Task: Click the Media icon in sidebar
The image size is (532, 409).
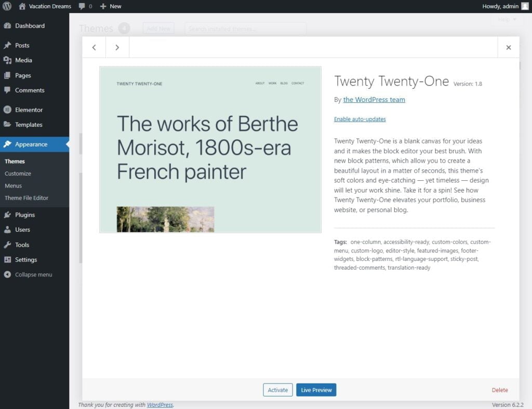Action: [7, 60]
